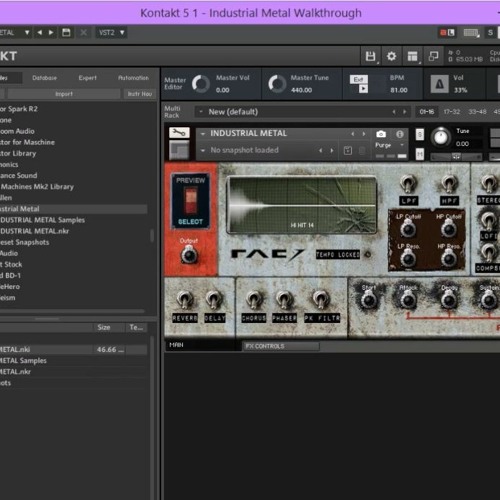The height and width of the screenshot is (500, 500).
Task: Open Kontakt options gear icon
Action: coord(391,56)
